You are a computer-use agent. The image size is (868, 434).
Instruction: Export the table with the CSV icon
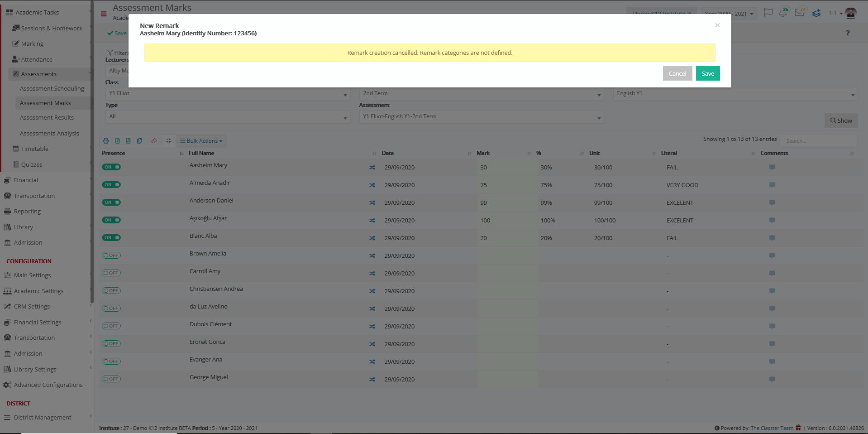[128, 141]
